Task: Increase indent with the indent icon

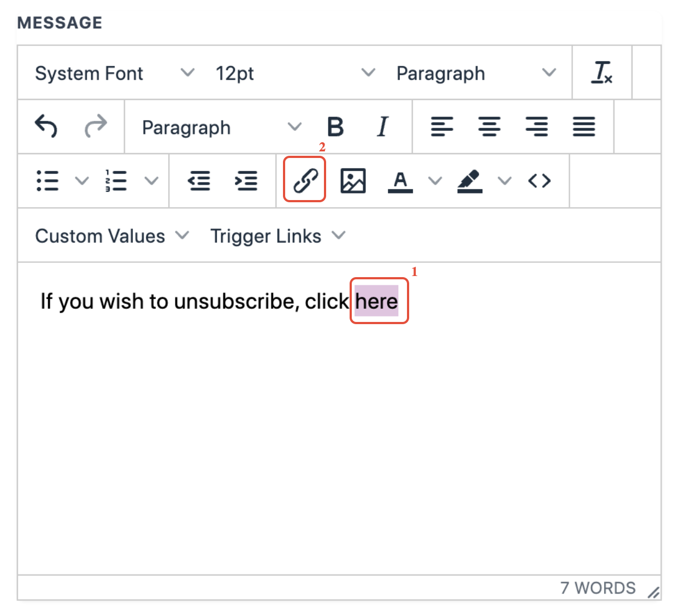Action: click(246, 180)
